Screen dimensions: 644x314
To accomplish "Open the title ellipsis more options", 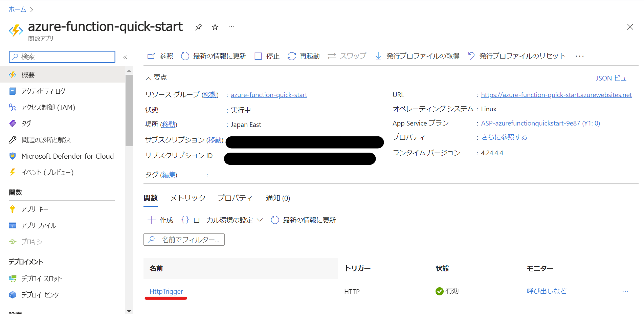I will pos(231,27).
